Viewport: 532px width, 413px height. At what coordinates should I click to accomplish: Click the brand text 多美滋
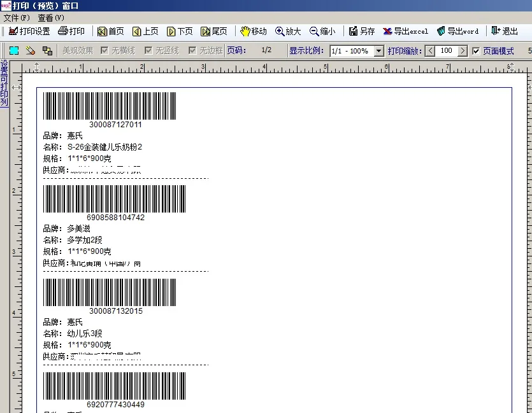[79, 228]
